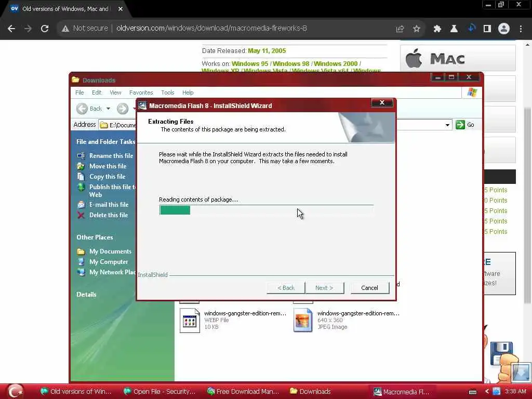Click the Start button on taskbar
The width and height of the screenshot is (532, 399).
pyautogui.click(x=15, y=392)
